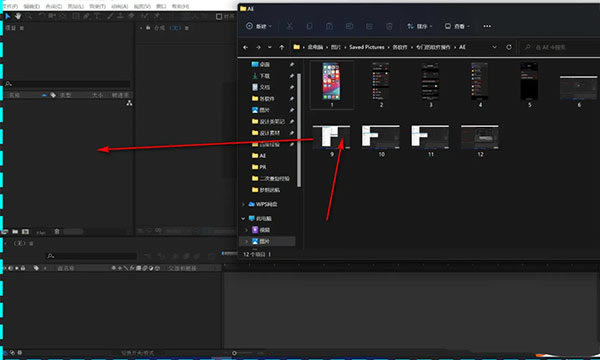The image size is (600, 360).
Task: Toggle the lock column icon in timeline header
Action: coord(23,268)
